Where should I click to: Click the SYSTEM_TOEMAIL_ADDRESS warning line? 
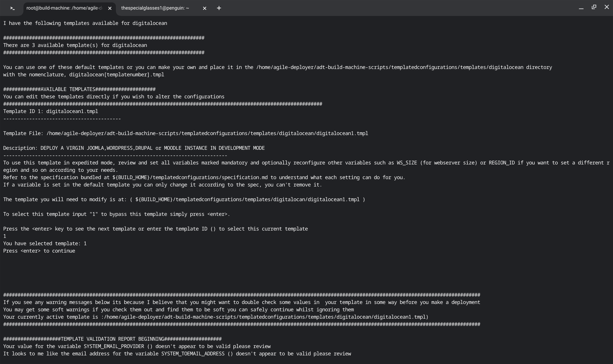[177, 354]
